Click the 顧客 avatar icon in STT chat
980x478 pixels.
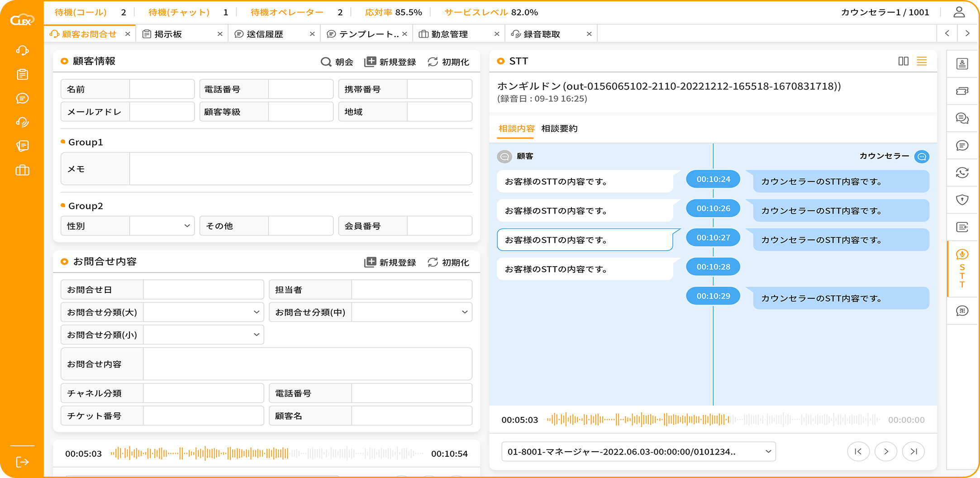[x=504, y=157]
